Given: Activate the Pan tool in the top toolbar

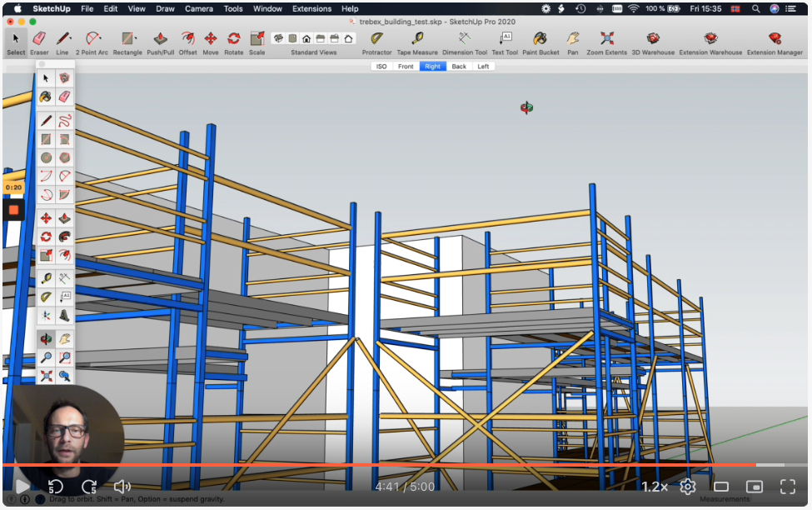Looking at the screenshot, I should [573, 42].
